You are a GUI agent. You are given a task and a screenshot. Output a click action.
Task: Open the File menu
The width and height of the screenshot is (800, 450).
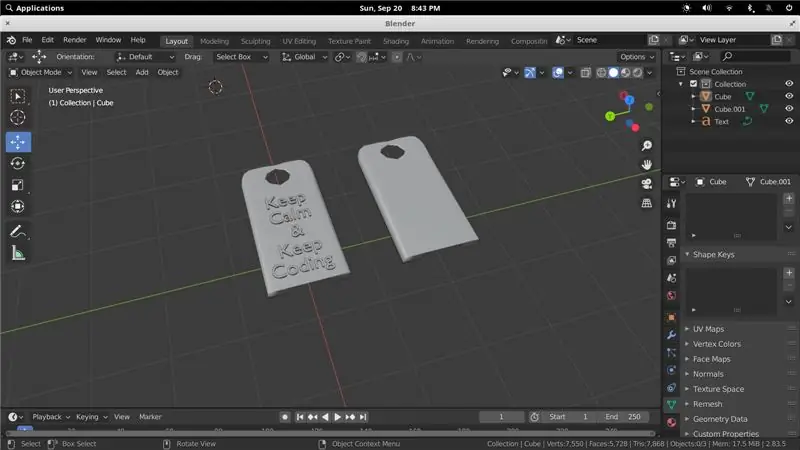click(27, 40)
